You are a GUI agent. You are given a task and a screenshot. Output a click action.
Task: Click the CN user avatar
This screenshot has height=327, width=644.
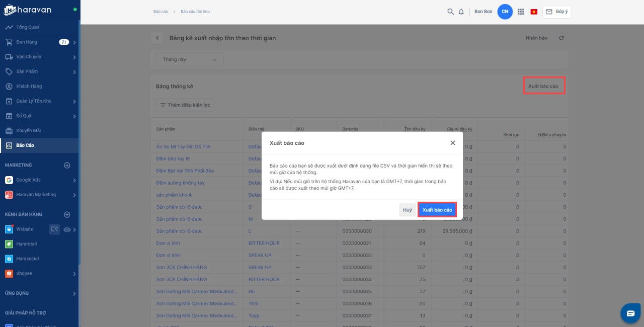point(505,12)
